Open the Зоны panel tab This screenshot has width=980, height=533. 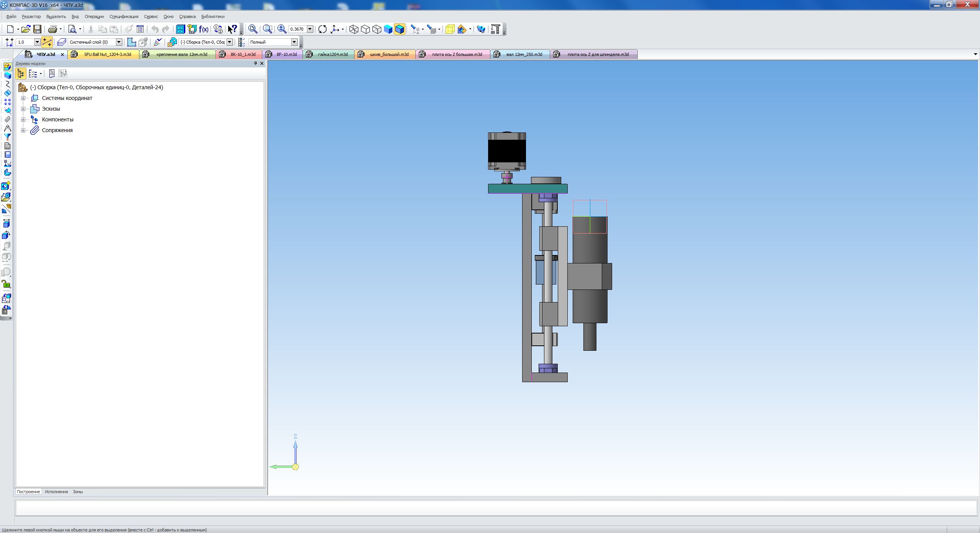[x=78, y=492]
